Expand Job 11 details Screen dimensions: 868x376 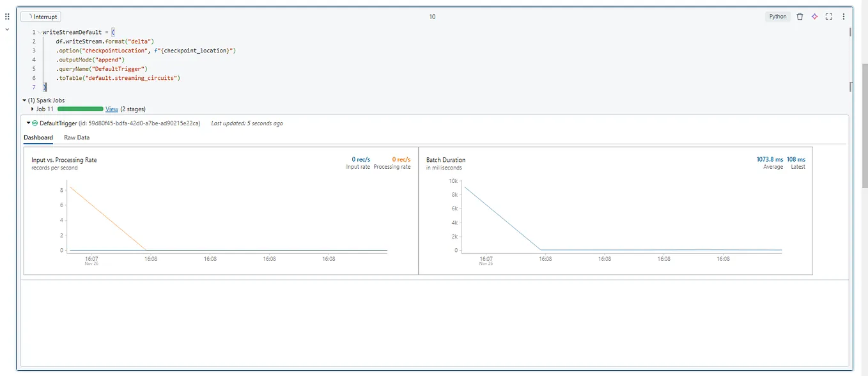pyautogui.click(x=33, y=109)
